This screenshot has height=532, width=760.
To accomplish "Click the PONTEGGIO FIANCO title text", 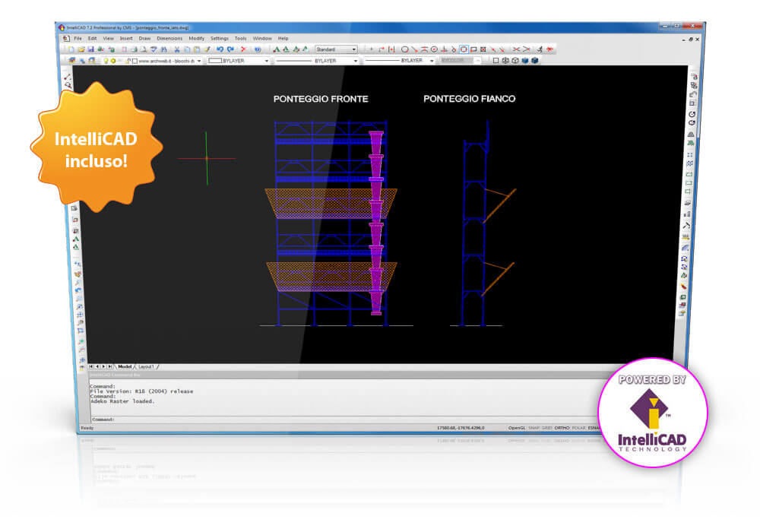I will coord(469,99).
